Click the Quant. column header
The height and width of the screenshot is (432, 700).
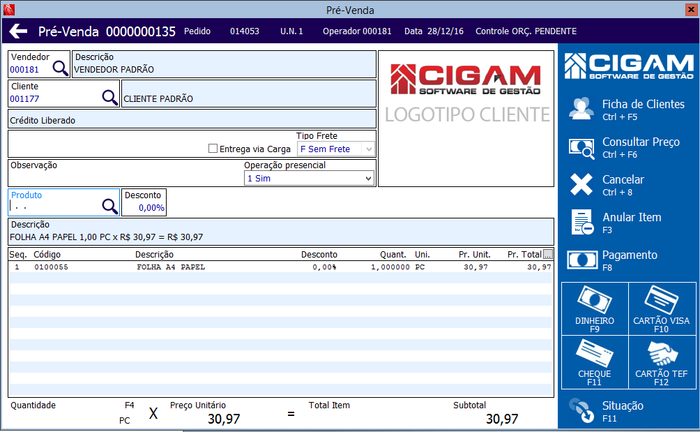(x=393, y=254)
